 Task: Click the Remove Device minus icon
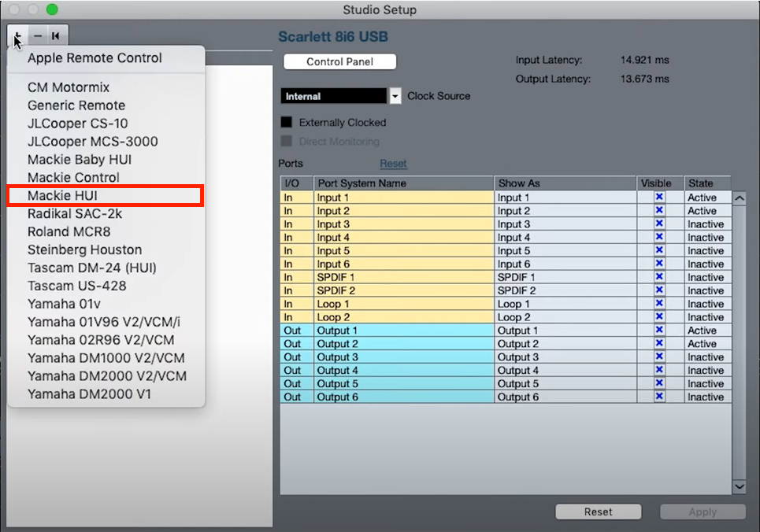click(38, 36)
